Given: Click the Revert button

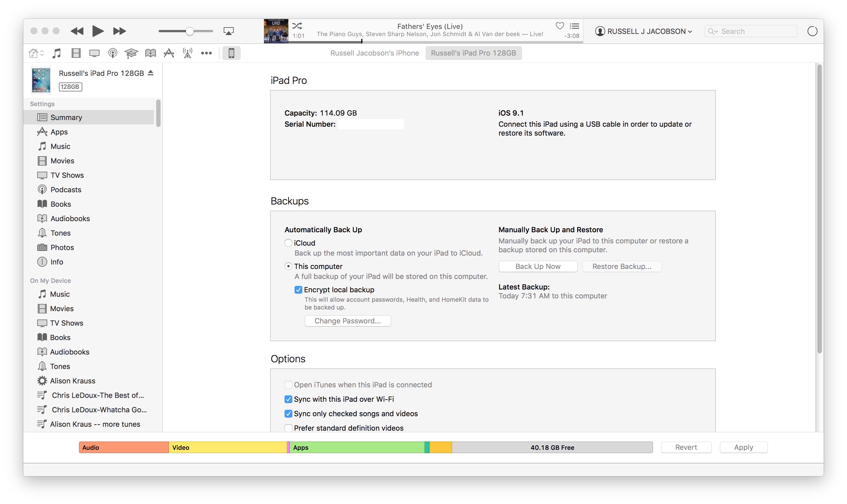Looking at the screenshot, I should click(686, 447).
